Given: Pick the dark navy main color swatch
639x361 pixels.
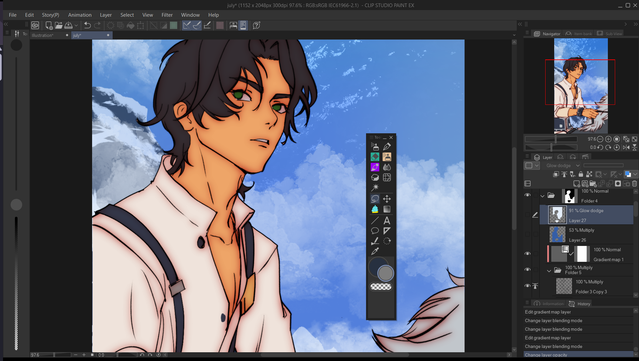Looking at the screenshot, I should [x=377, y=265].
